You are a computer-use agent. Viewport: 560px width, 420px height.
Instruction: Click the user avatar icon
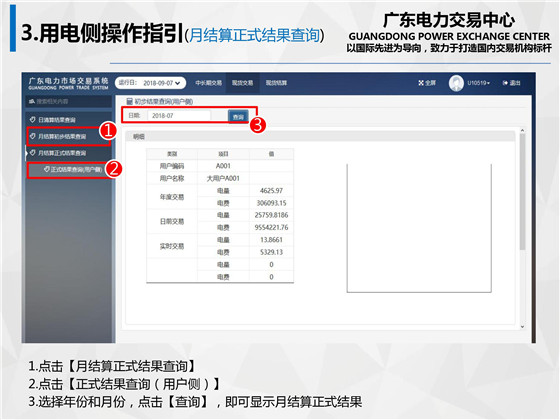pyautogui.click(x=456, y=83)
